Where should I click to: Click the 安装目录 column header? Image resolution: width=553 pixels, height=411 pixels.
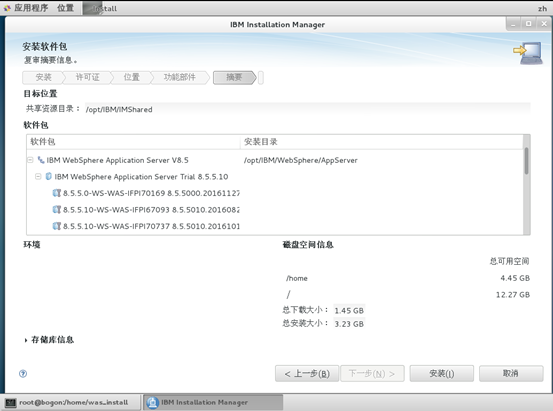click(x=382, y=142)
